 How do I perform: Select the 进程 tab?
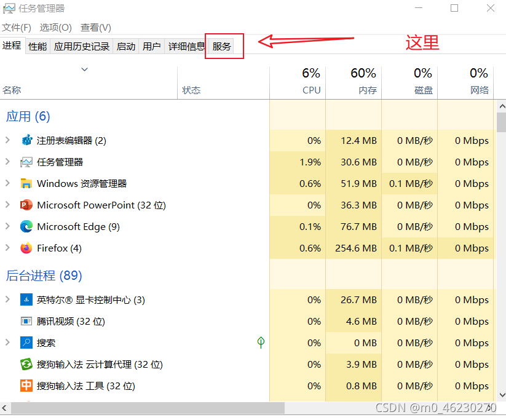[x=12, y=46]
